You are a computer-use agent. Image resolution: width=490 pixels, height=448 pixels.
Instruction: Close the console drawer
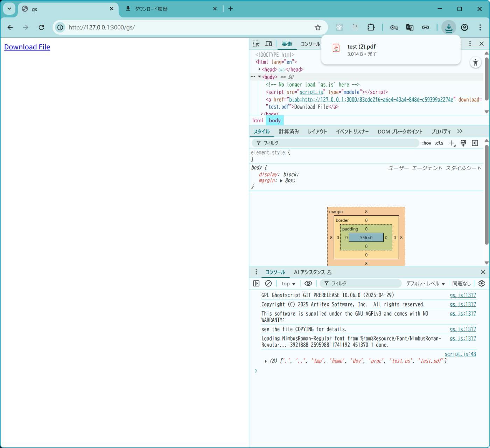(483, 272)
